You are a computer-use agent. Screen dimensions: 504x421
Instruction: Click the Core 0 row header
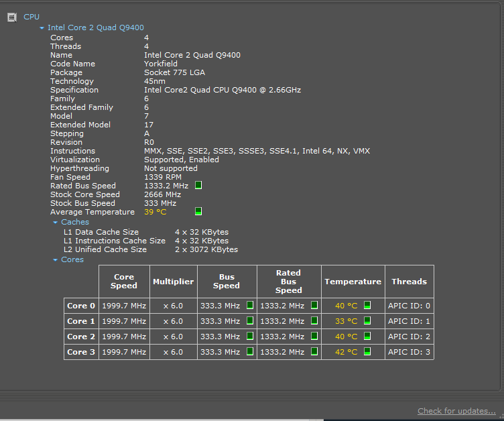[81, 306]
